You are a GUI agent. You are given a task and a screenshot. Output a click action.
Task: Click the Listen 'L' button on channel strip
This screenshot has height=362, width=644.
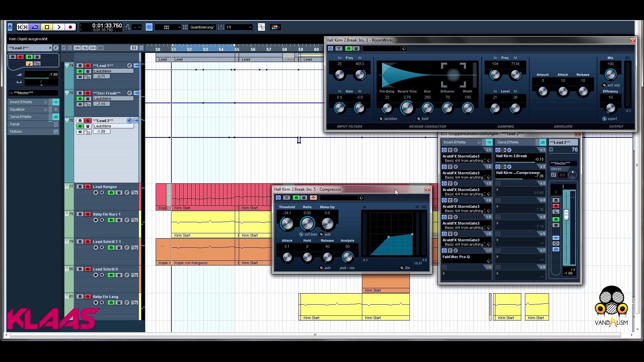(x=556, y=212)
